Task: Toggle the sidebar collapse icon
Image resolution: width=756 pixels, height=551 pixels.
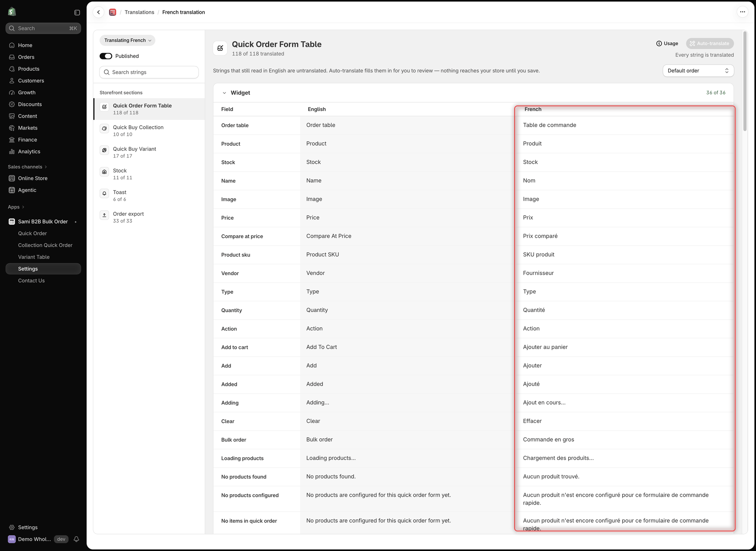Action: click(x=77, y=13)
